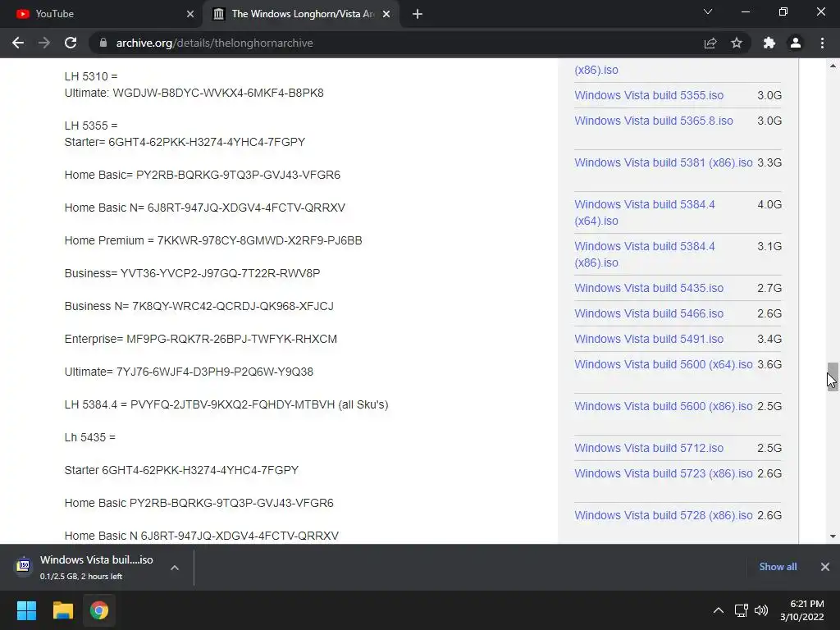The height and width of the screenshot is (630, 840).
Task: Open a new tab with the plus button
Action: pos(418,14)
